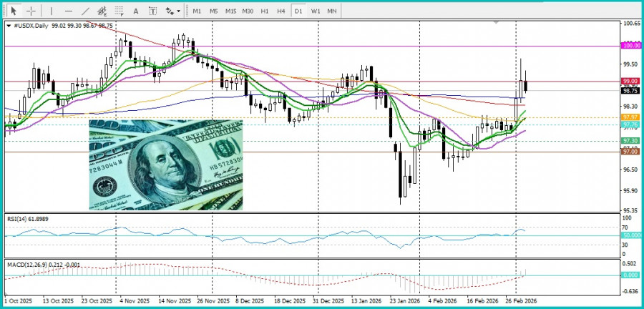Click the arrows objects icon
The image size is (644, 309).
(170, 11)
